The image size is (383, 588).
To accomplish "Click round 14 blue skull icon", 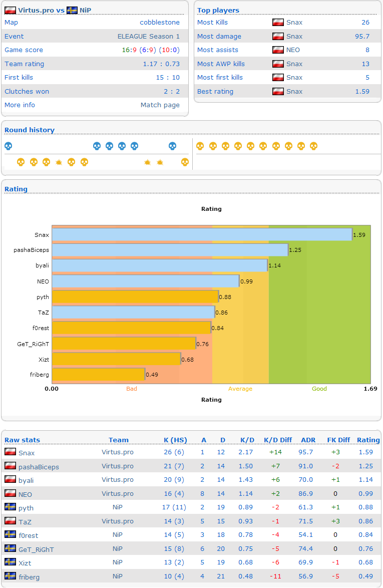I will pyautogui.click(x=172, y=146).
